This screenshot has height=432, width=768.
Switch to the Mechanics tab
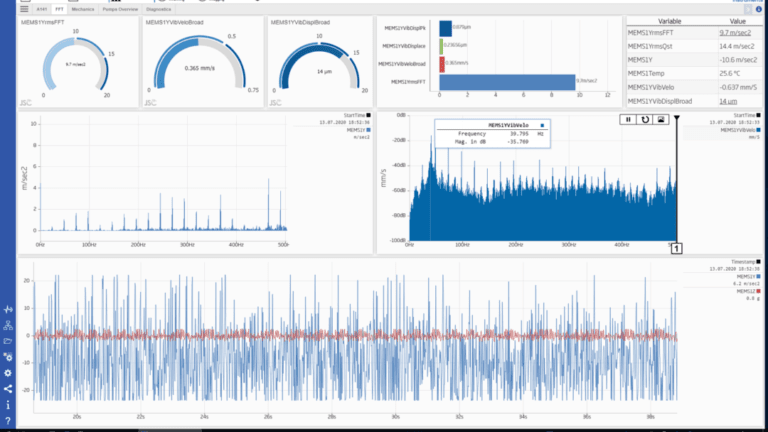click(82, 9)
